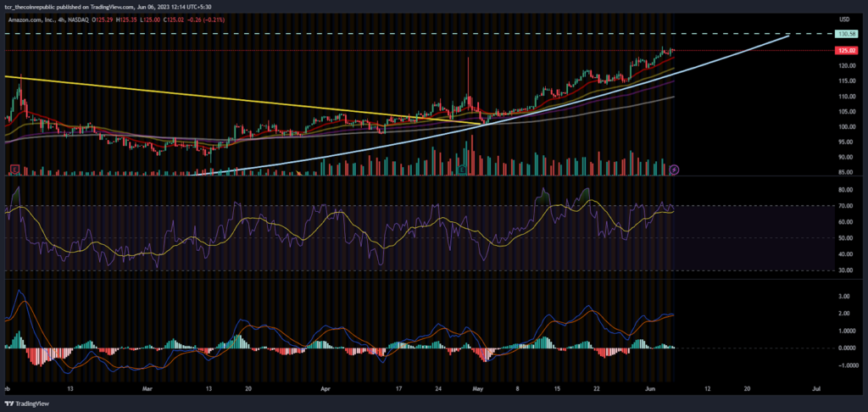868x412 pixels.
Task: Click the 80.00 RSI axis value
Action: click(x=848, y=189)
